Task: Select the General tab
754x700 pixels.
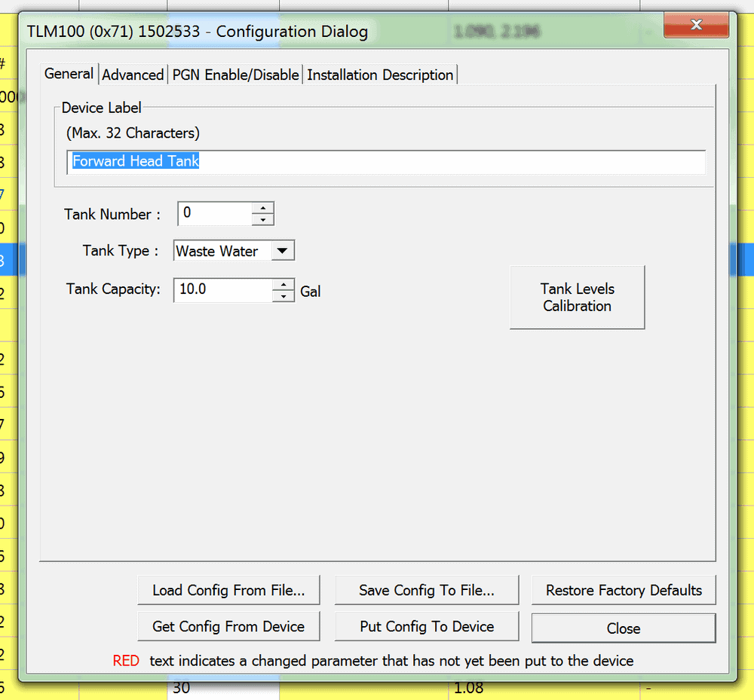Action: coord(69,74)
